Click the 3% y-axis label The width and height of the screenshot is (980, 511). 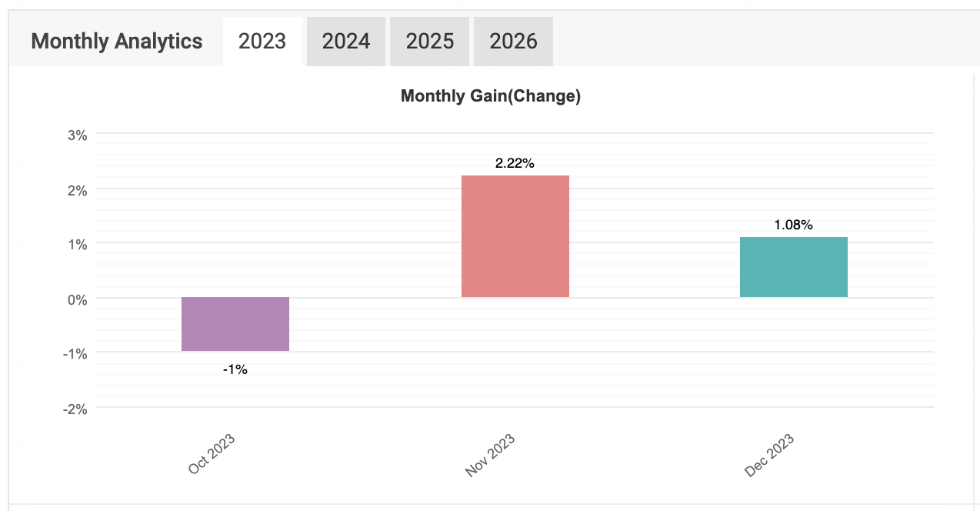click(x=78, y=135)
